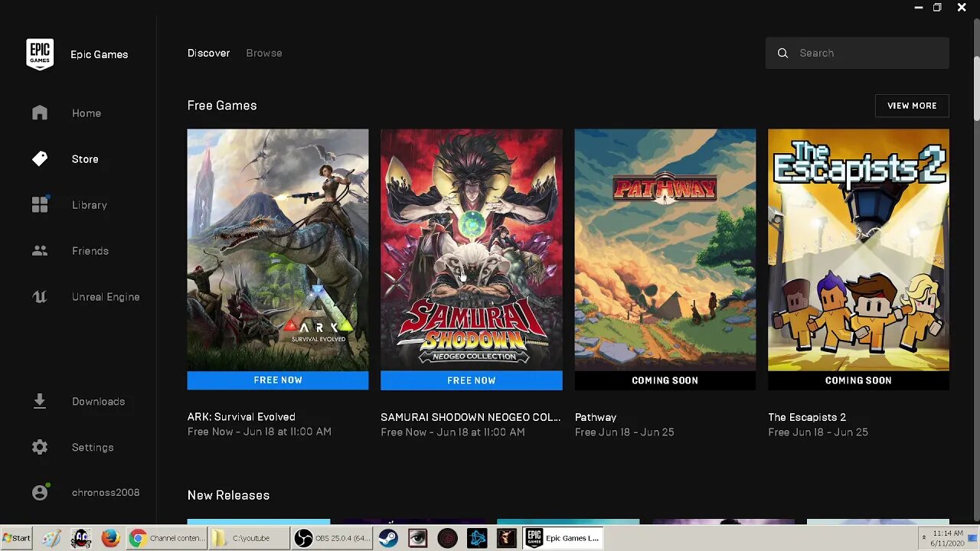Open the Samurai Shodown cover art
Screen dimensions: 980x551
pyautogui.click(x=472, y=249)
